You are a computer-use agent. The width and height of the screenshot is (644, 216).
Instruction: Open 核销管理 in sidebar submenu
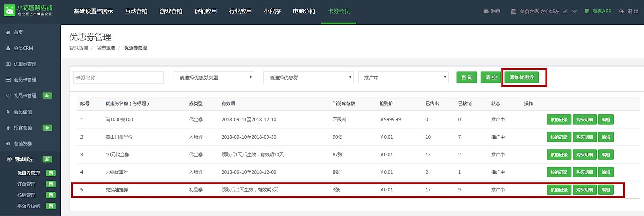[25, 195]
